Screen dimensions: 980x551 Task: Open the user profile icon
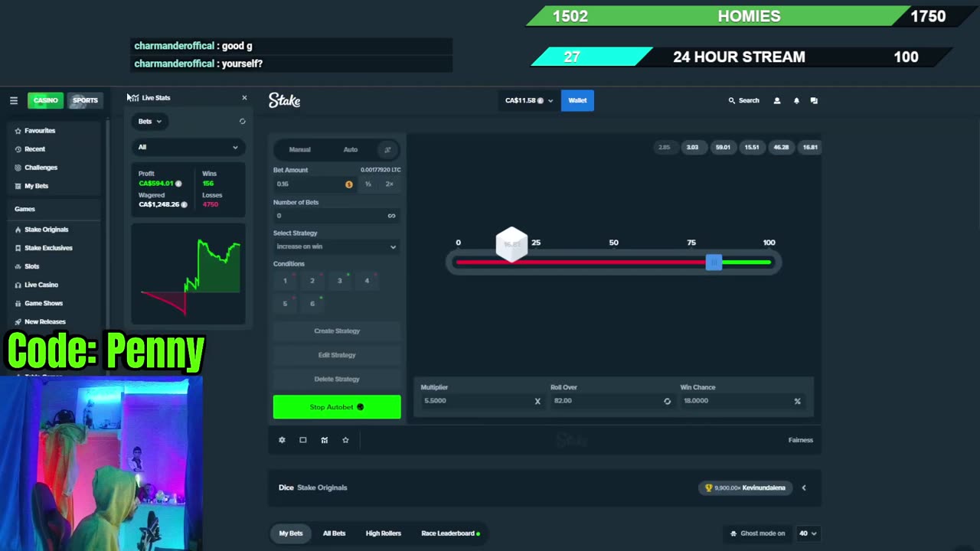[x=777, y=100]
